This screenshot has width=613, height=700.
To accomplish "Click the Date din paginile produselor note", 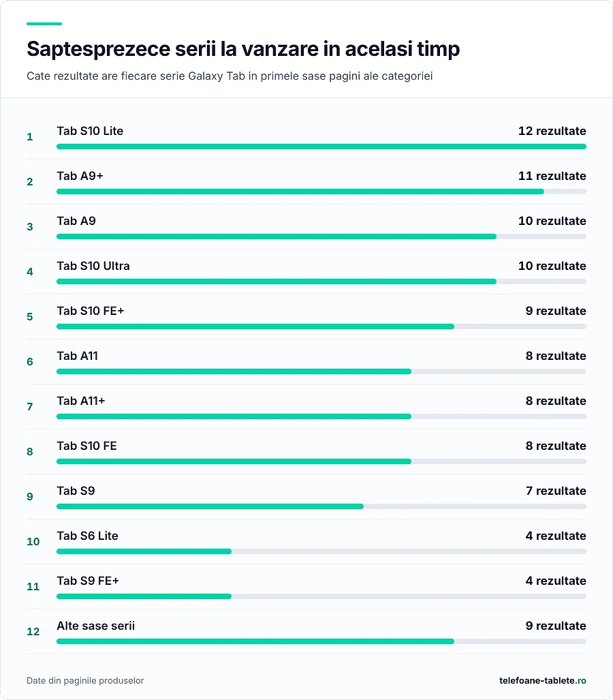I will coord(85,680).
